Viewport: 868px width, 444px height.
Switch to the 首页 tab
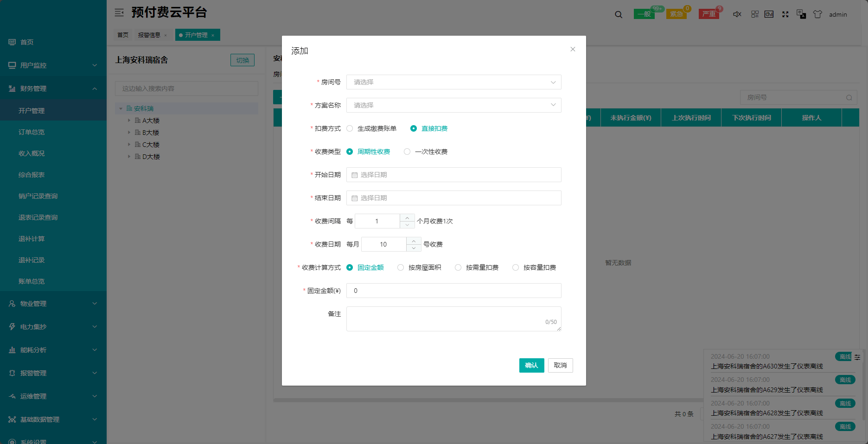[x=123, y=35]
